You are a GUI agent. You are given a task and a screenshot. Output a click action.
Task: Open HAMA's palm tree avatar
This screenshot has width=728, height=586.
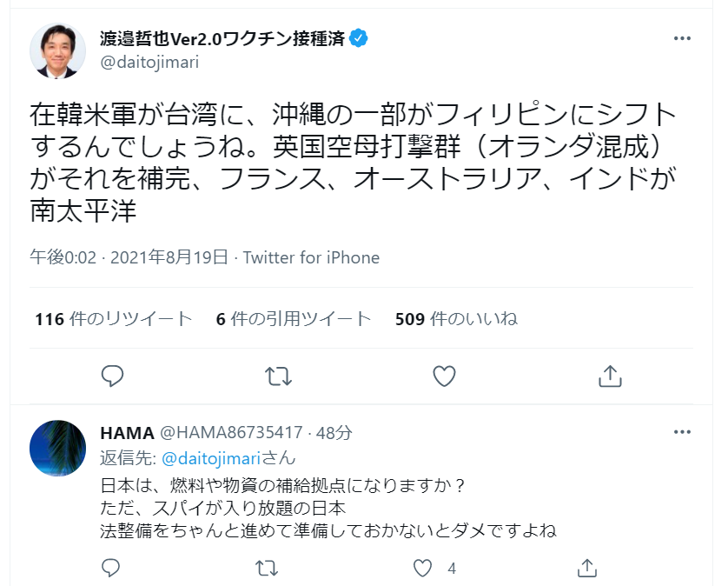point(57,448)
